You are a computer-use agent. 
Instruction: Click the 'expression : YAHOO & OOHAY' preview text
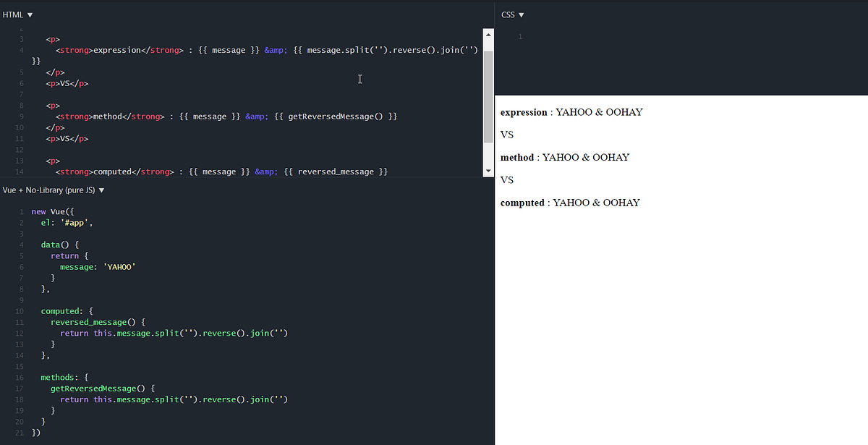pos(570,112)
